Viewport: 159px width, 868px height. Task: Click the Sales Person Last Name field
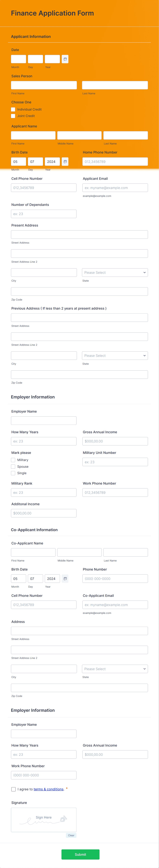115,85
